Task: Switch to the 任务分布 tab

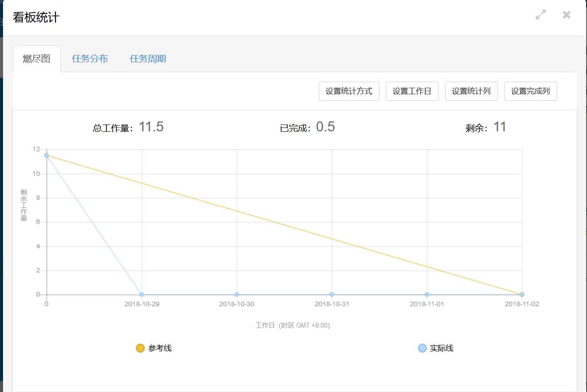Action: (90, 59)
